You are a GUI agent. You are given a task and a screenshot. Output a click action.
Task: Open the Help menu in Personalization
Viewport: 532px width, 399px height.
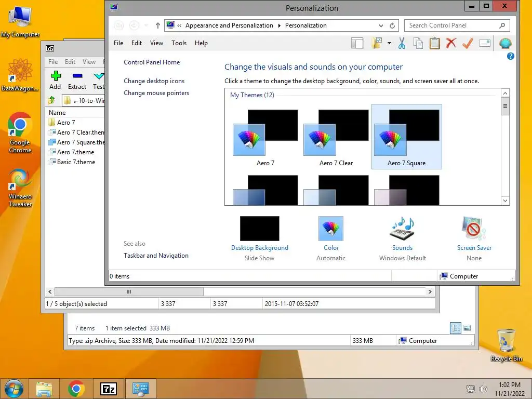[201, 43]
